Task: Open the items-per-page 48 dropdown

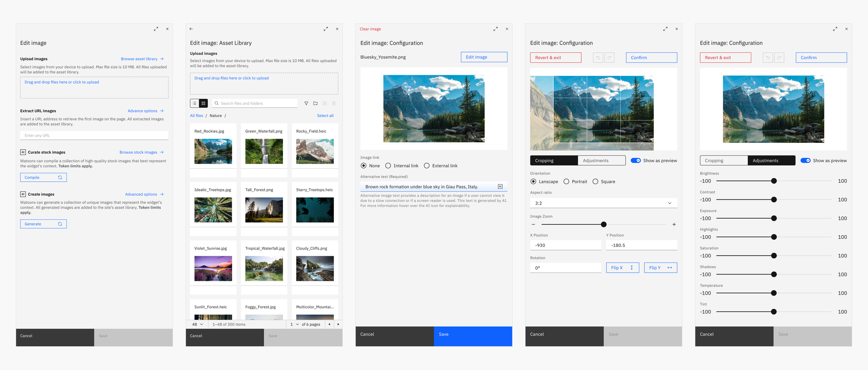Action: coord(198,324)
